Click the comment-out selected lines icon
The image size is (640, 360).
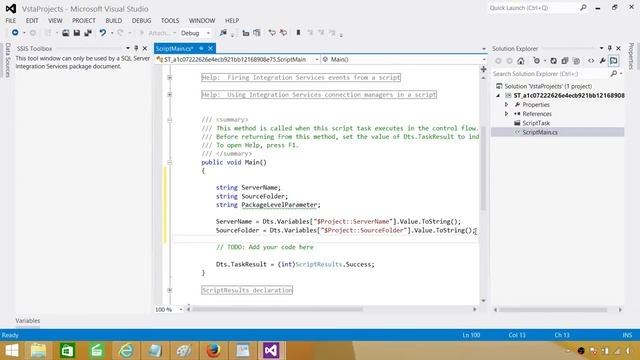(272, 33)
